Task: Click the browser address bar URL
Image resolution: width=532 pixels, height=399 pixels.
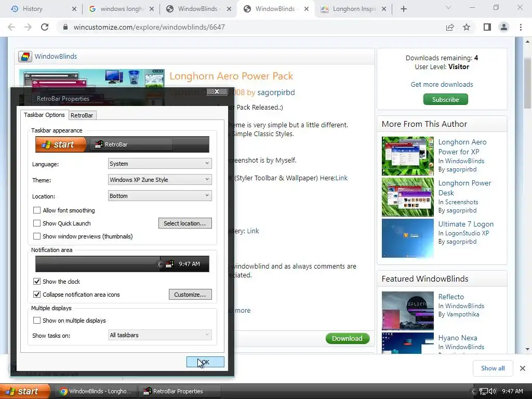Action: [x=149, y=27]
